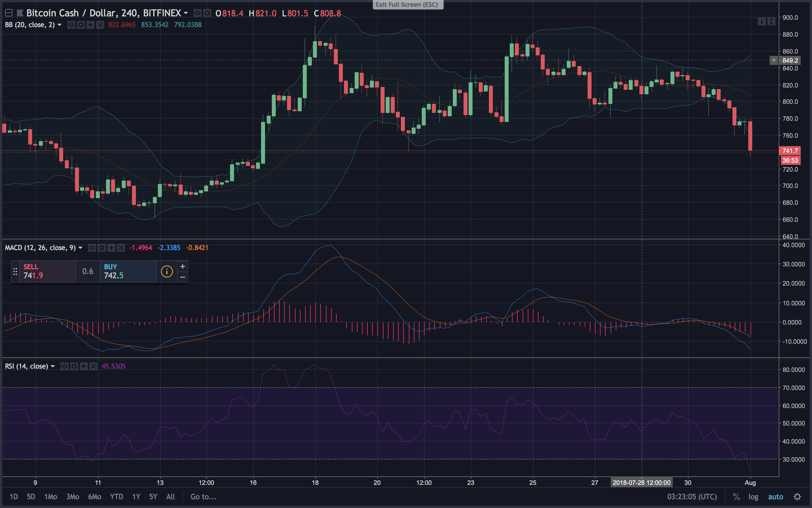
Task: Grab the trade panel drag handle
Action: tap(15, 271)
